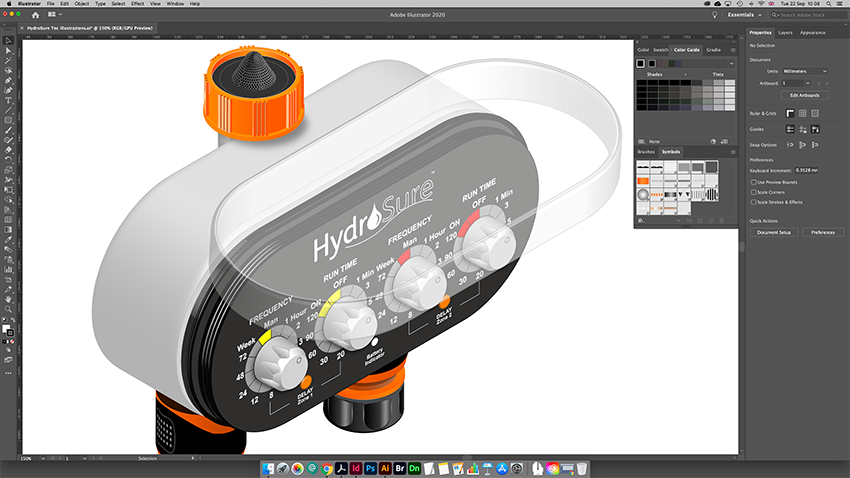Select the Eyedropper tool
Viewport: 850px width, 478px height.
click(x=8, y=240)
